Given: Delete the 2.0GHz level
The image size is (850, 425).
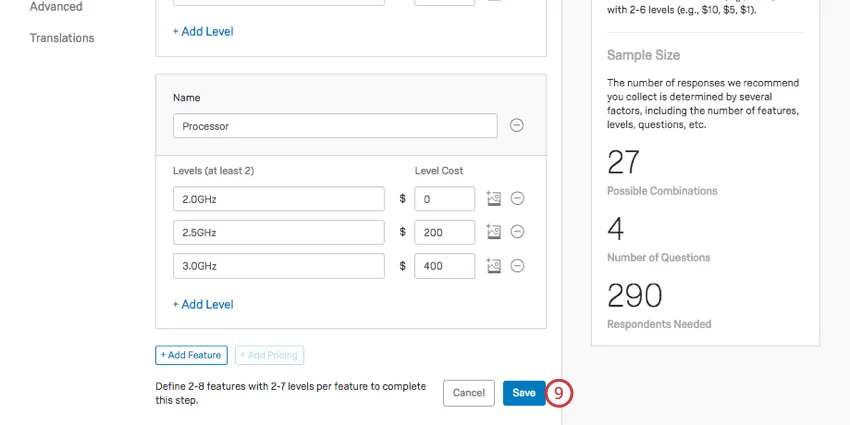Looking at the screenshot, I should tap(518, 199).
